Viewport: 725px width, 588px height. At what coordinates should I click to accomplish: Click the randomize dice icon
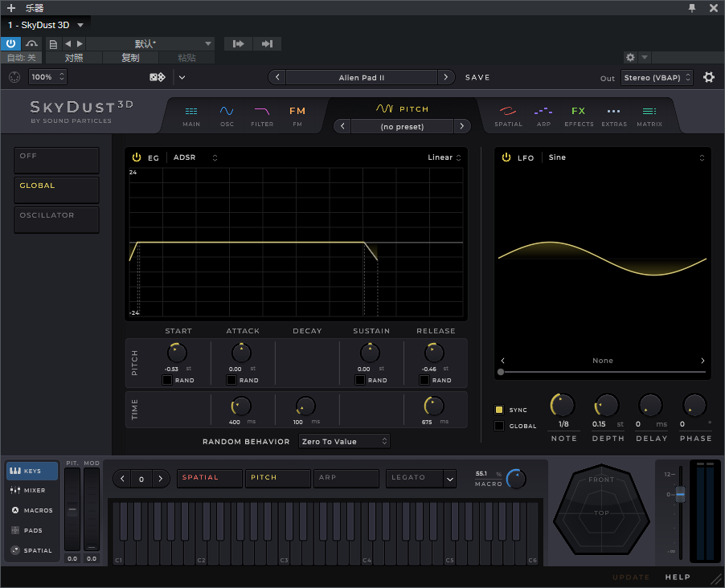[x=158, y=77]
